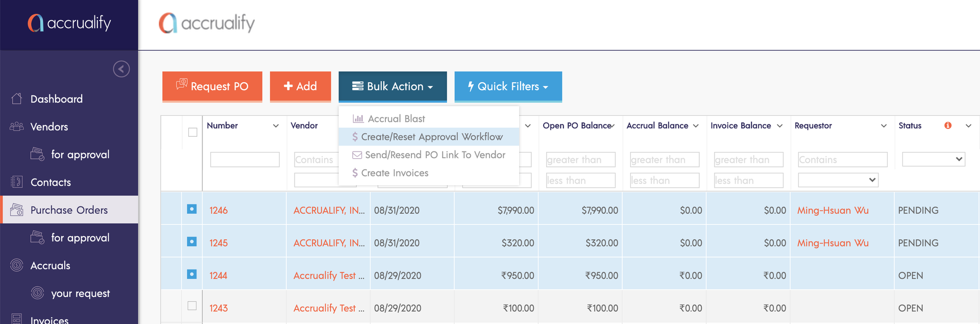Click Open PO Balance greater than field
Image resolution: width=980 pixels, height=324 pixels.
pos(581,159)
